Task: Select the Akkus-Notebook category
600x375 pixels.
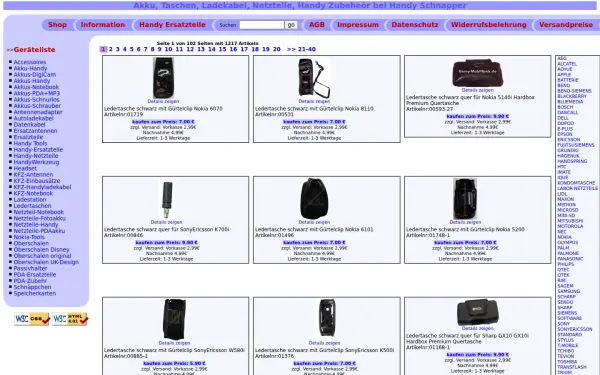Action: point(36,87)
